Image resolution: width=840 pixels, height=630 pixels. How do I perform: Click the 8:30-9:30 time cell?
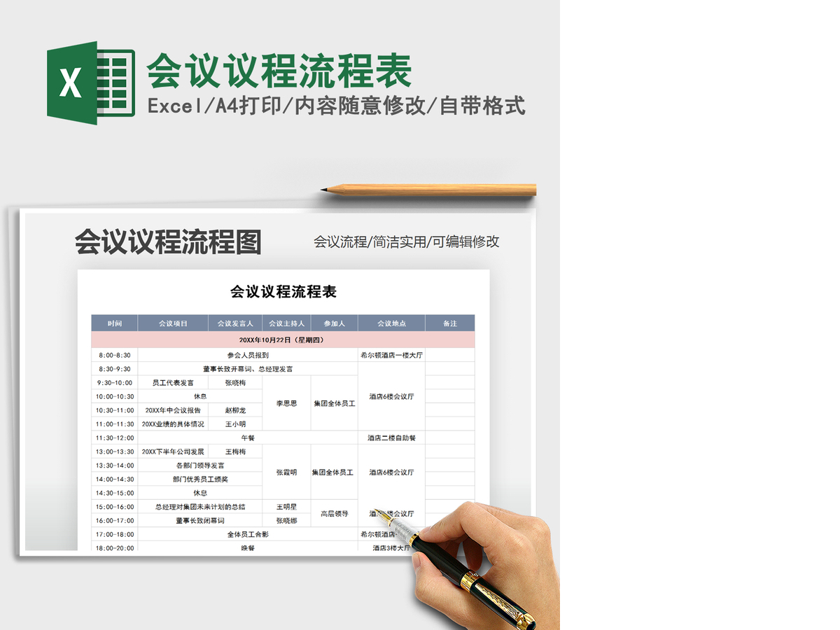115,369
